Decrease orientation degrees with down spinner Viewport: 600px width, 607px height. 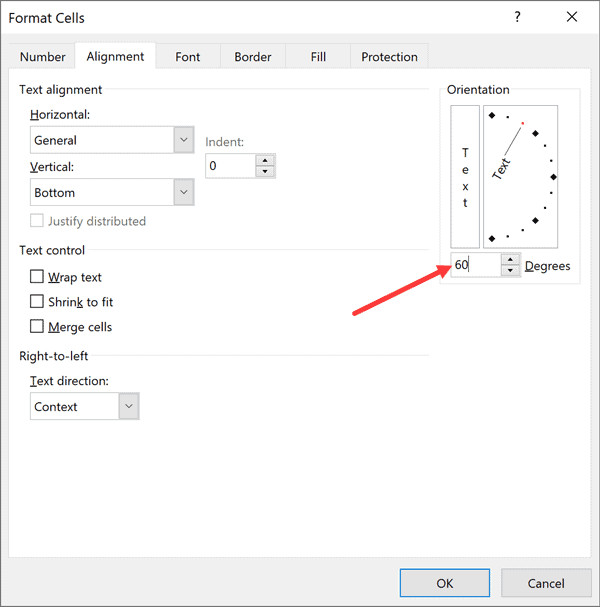click(510, 270)
